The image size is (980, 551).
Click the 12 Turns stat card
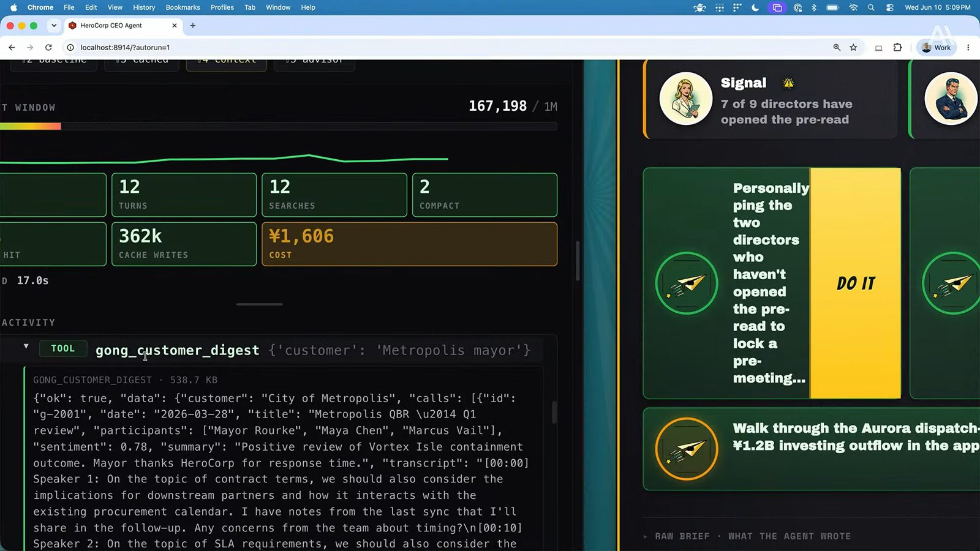184,195
